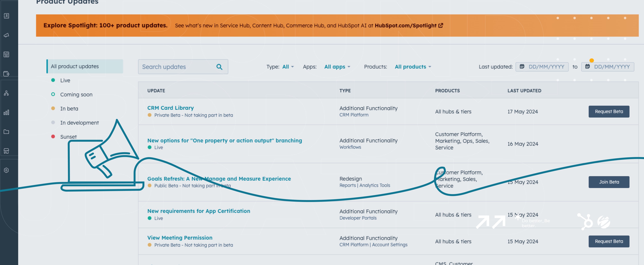The height and width of the screenshot is (265, 644).
Task: Select the Live status filter
Action: point(65,80)
